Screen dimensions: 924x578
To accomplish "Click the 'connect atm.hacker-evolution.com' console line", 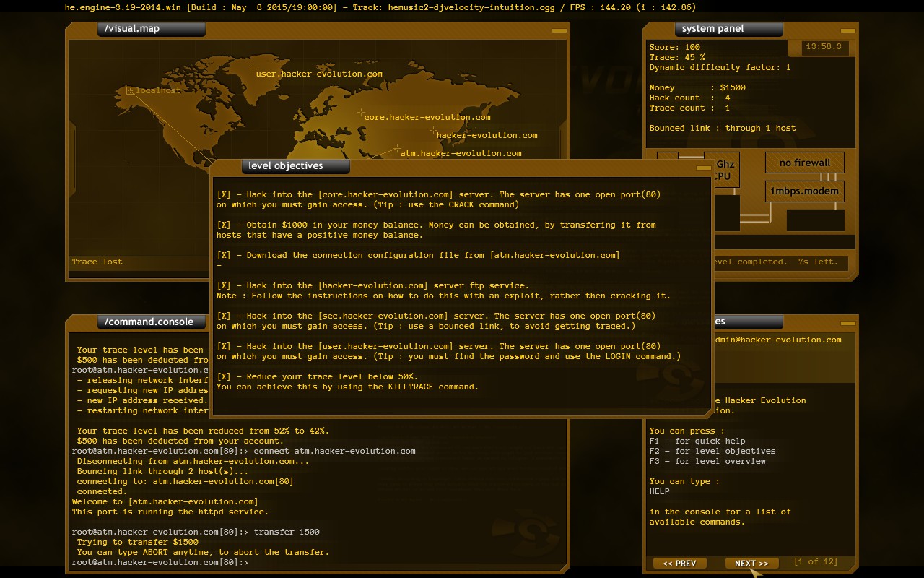I will click(243, 451).
